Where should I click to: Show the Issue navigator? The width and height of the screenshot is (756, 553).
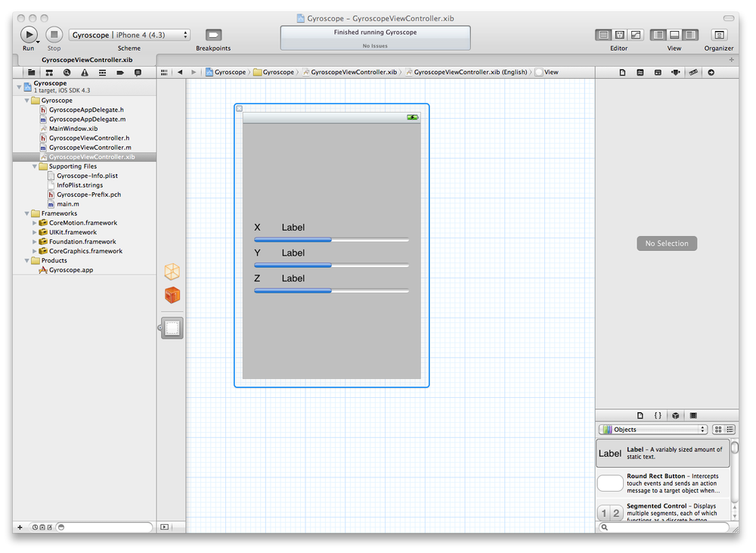coord(85,73)
